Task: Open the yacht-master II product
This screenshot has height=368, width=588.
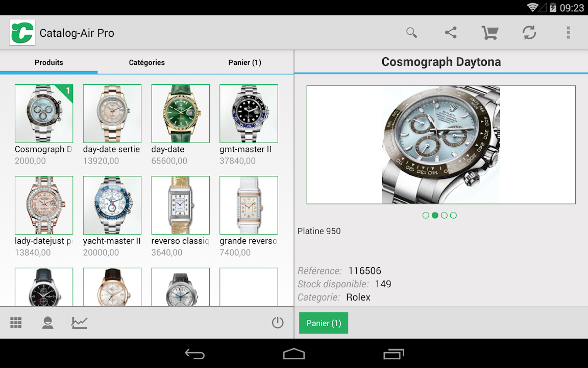Action: pos(112,205)
